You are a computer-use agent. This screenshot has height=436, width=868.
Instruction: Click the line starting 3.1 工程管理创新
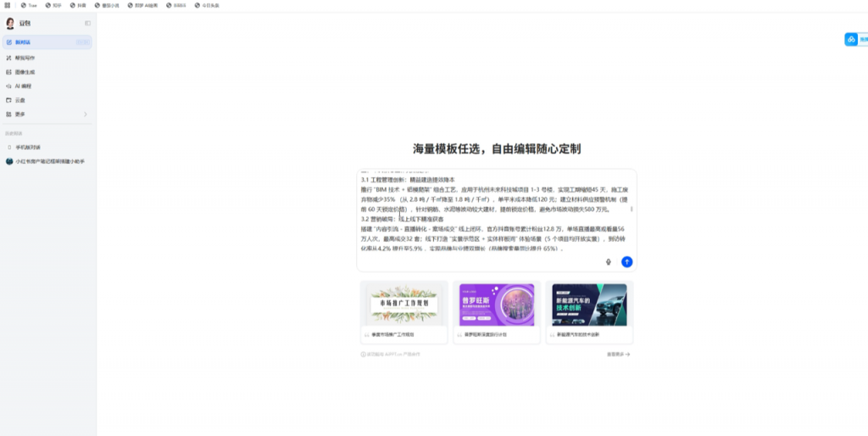[408, 180]
